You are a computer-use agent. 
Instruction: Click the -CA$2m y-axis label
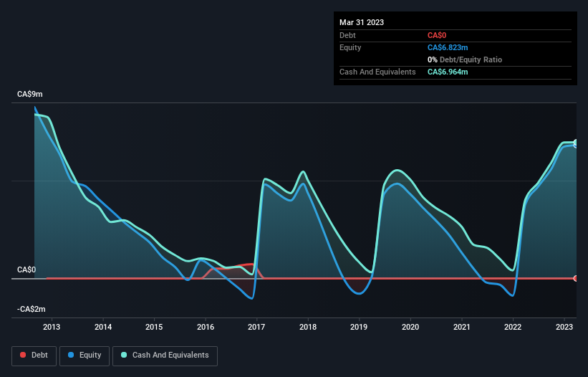pos(32,309)
